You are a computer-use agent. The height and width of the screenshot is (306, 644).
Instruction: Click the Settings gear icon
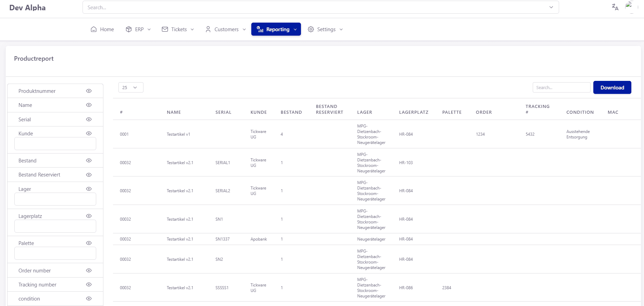(311, 29)
